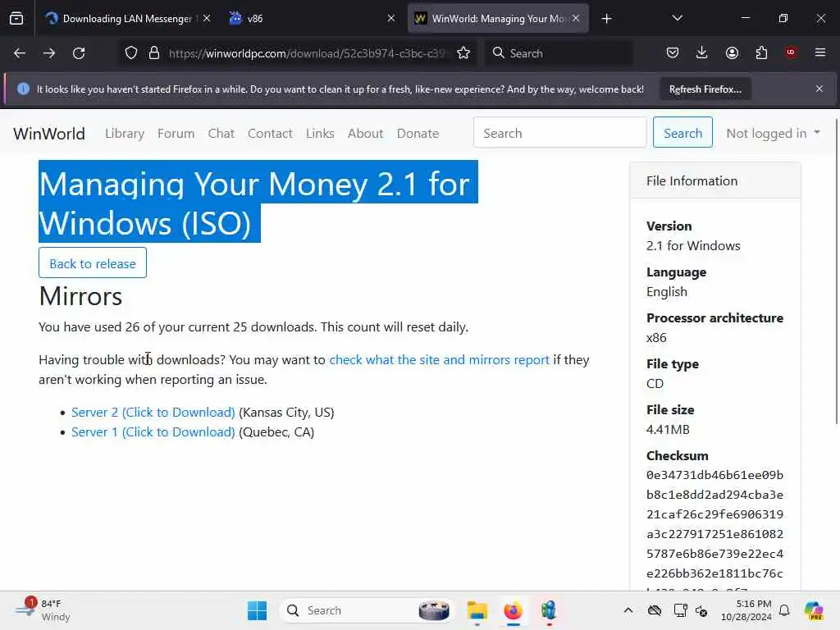Screen dimensions: 840x630
Task: Click the Firefox URL address bar
Action: [305, 53]
